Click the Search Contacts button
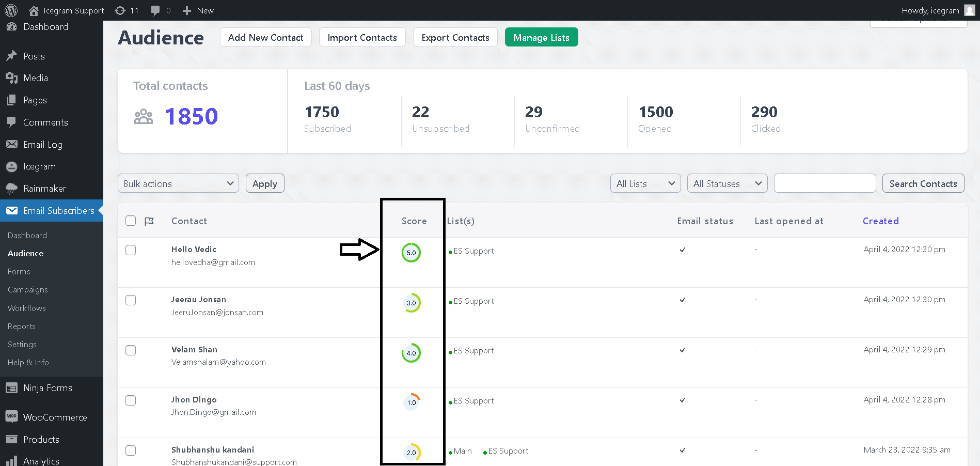 pyautogui.click(x=923, y=183)
